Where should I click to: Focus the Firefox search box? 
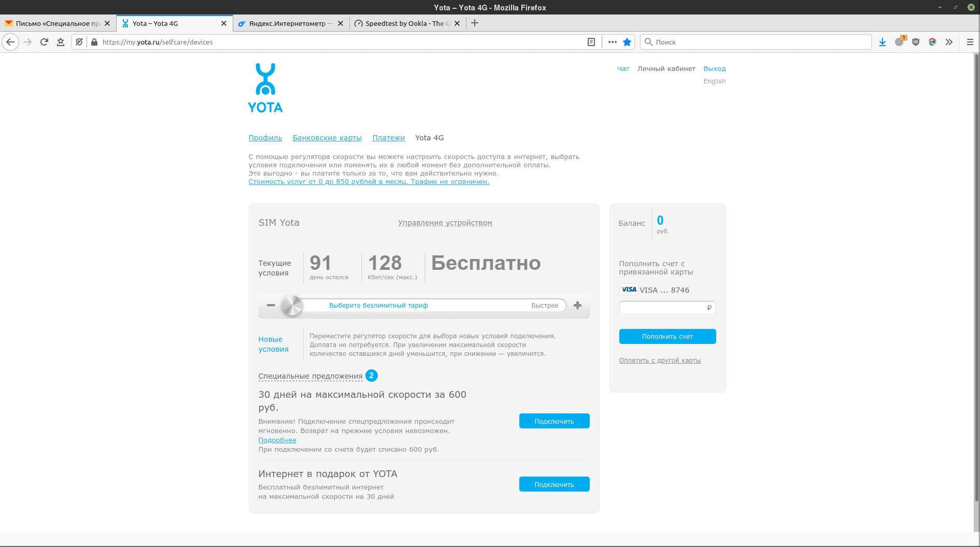[x=756, y=42]
